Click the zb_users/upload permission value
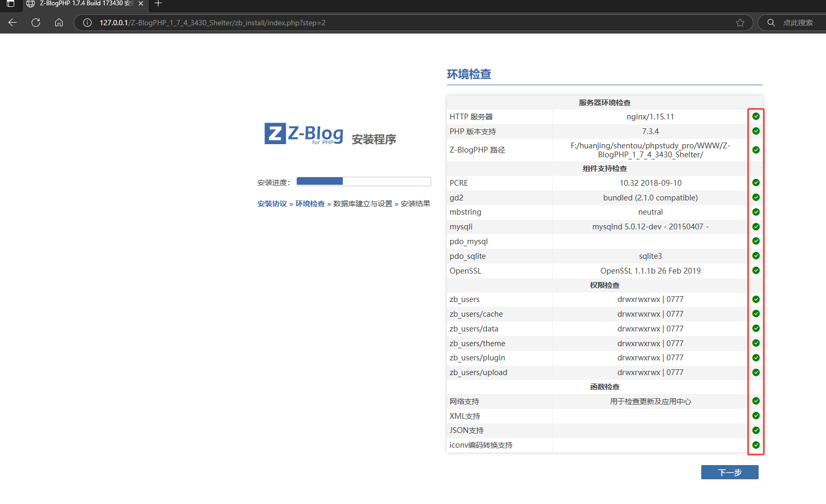826x504 pixels. [x=650, y=372]
